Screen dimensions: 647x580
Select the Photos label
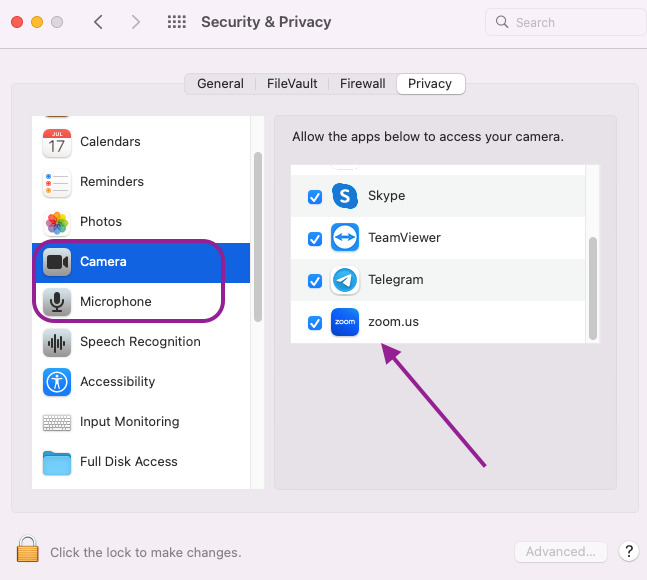pos(101,222)
